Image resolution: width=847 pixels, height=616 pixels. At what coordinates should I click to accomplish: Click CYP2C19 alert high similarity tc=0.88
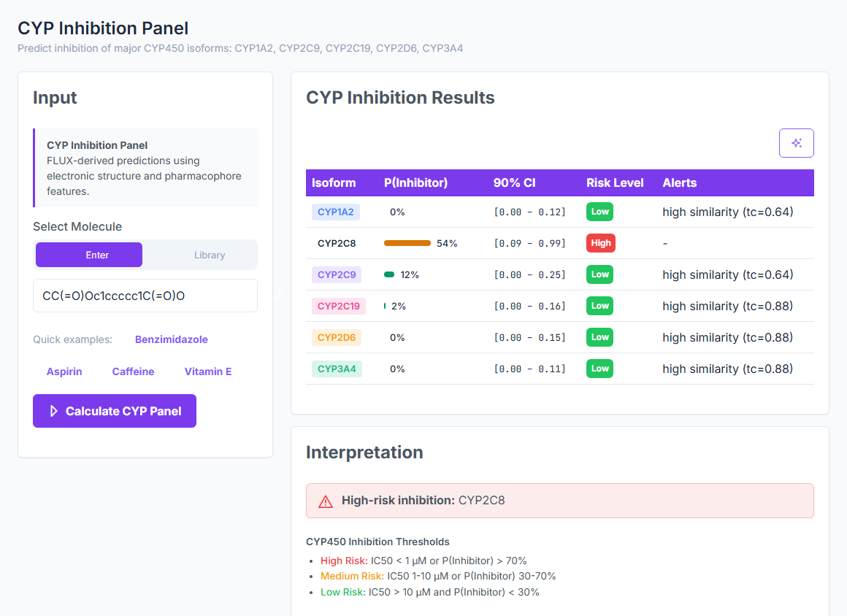pos(728,306)
